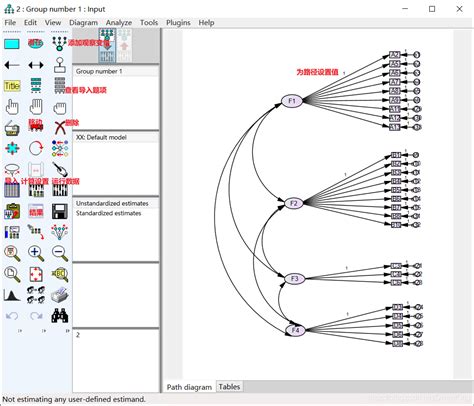This screenshot has height=406, width=474.
Task: Select the single-headed path arrow tool
Action: click(x=12, y=65)
